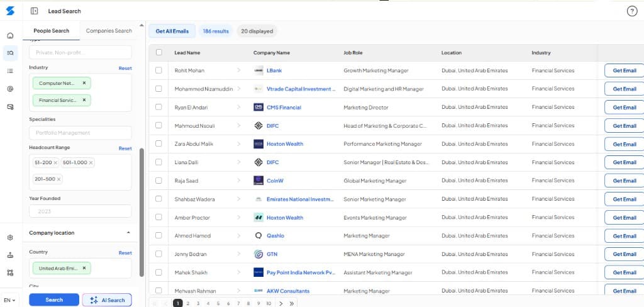This screenshot has width=644, height=307.
Task: Remove the Financial Servic... industry tag
Action: tap(84, 100)
